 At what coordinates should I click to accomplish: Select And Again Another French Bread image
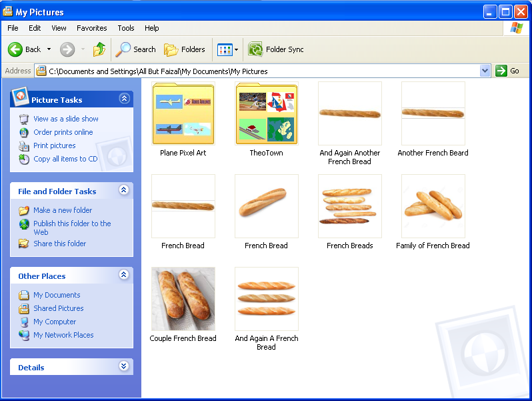pos(350,113)
